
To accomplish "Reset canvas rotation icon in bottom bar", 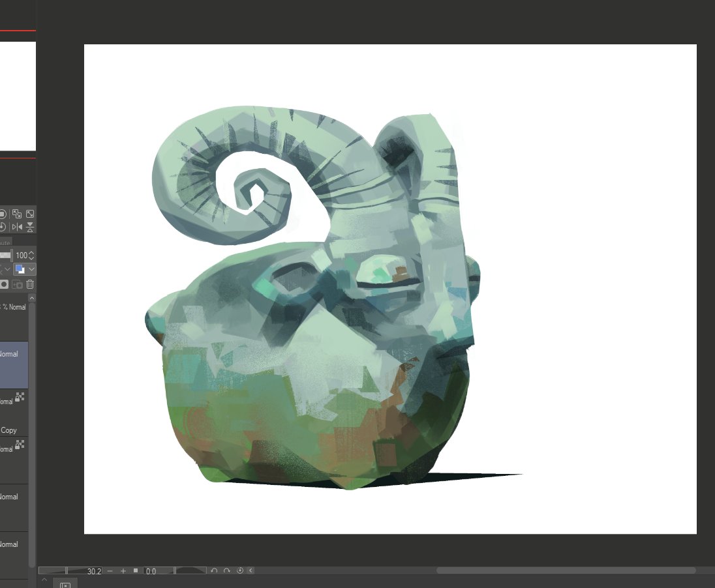I will point(240,570).
